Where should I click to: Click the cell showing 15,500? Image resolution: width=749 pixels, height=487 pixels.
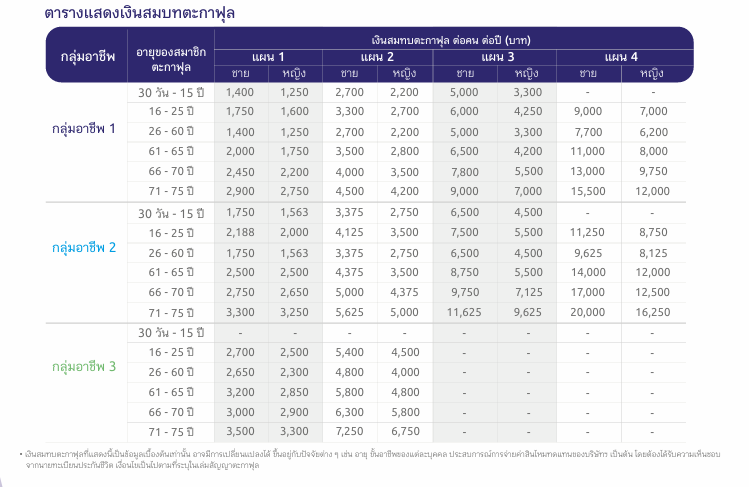click(588, 190)
